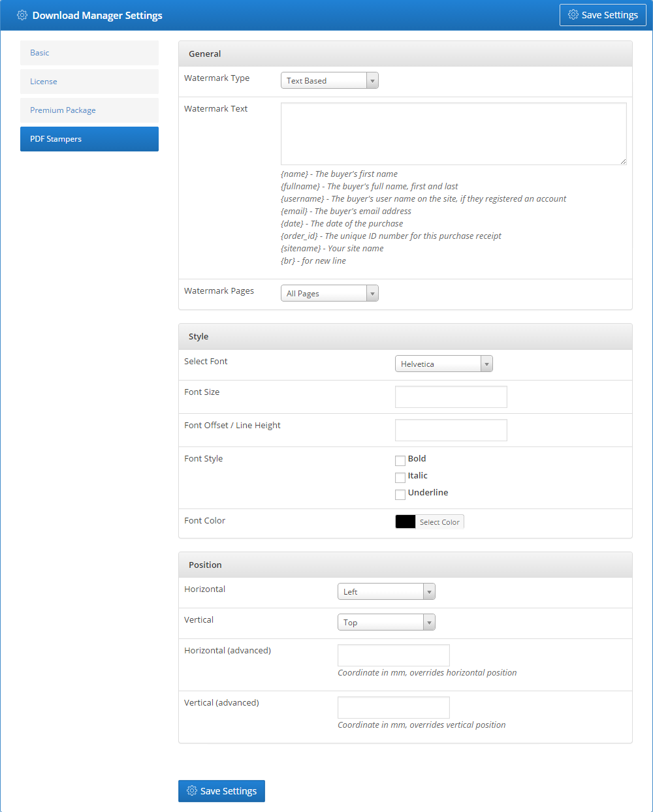The height and width of the screenshot is (812, 653).
Task: Click the gear icon beside Download Manager Settings
Action: 22,15
